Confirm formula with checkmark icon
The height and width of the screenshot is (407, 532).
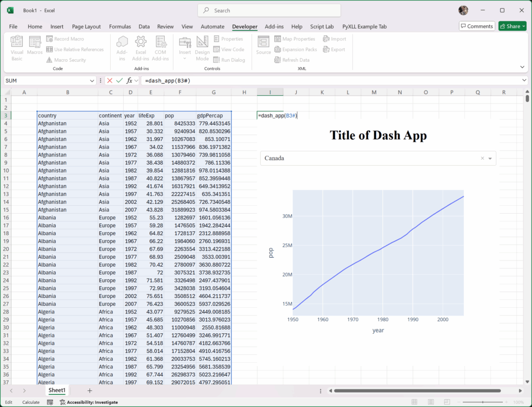point(119,81)
